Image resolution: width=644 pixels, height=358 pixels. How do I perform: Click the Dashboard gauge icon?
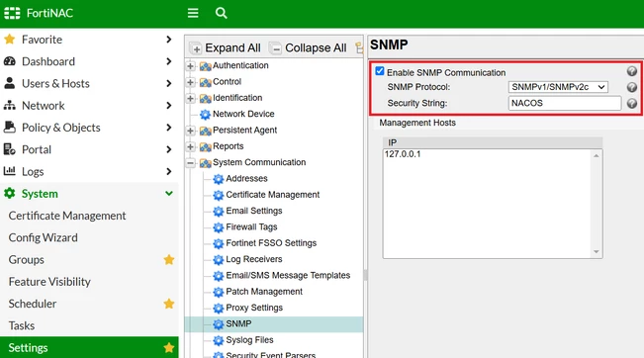(x=10, y=61)
